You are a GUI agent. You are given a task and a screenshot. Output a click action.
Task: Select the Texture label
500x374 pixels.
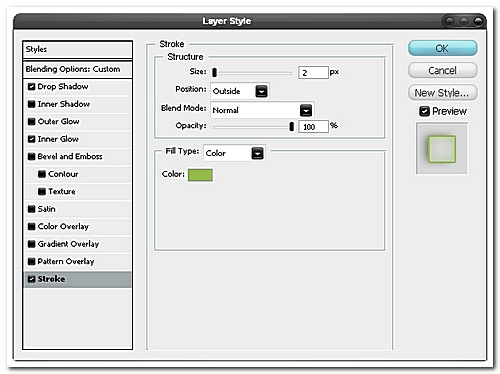click(x=62, y=191)
